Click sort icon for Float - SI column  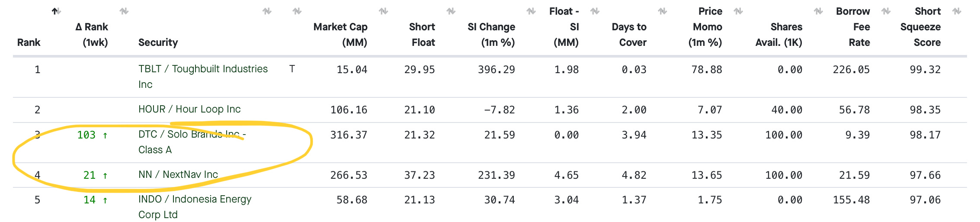(x=595, y=11)
